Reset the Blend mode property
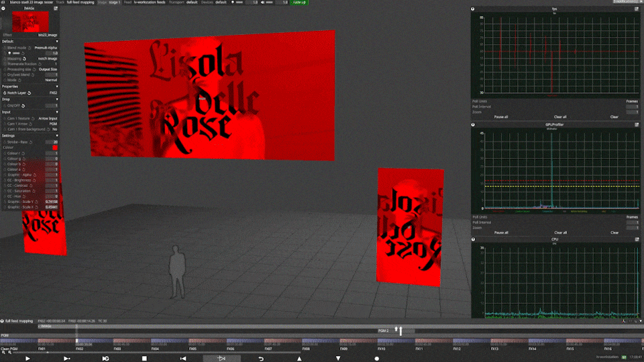Image resolution: width=644 pixels, height=362 pixels. click(30, 48)
